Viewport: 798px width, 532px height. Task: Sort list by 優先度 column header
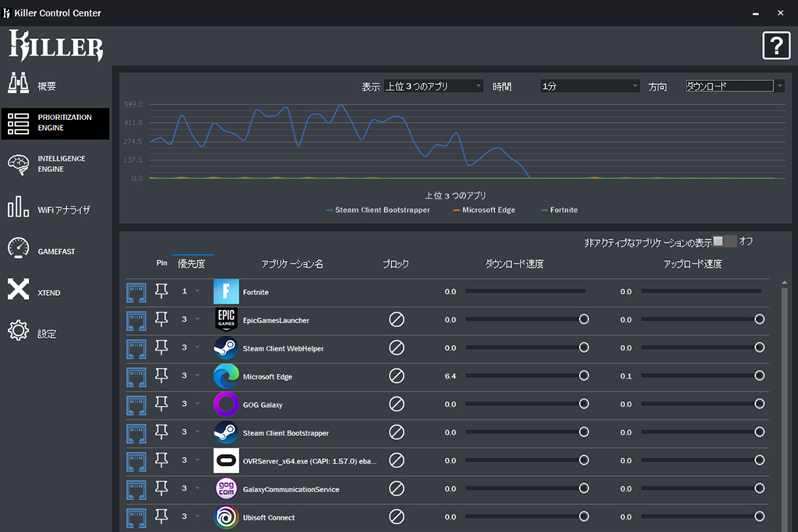(192, 264)
